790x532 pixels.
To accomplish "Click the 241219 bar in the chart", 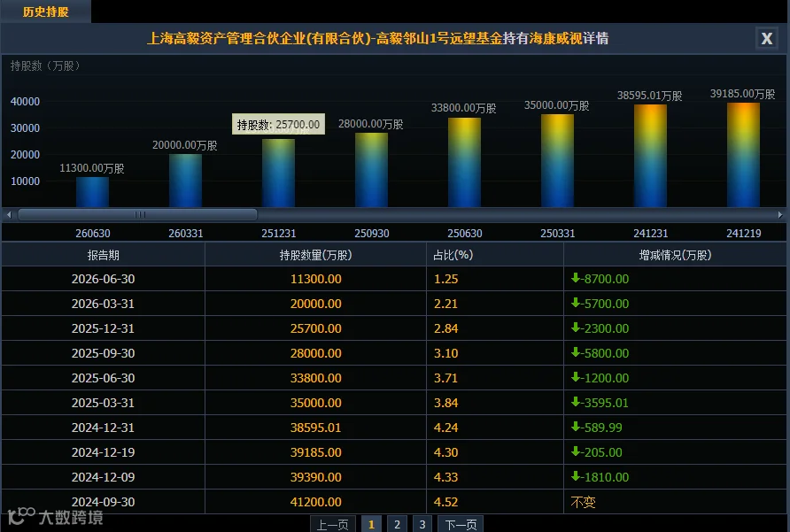I will point(744,155).
